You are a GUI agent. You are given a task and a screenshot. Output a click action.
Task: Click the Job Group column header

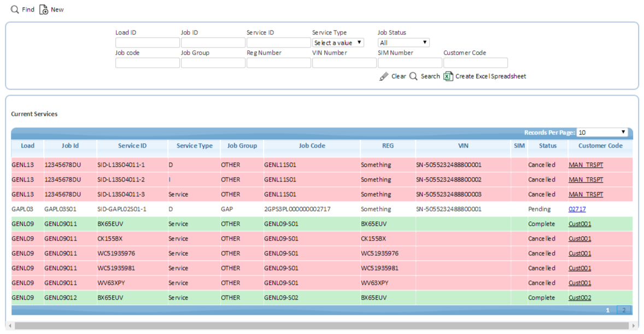pos(242,146)
